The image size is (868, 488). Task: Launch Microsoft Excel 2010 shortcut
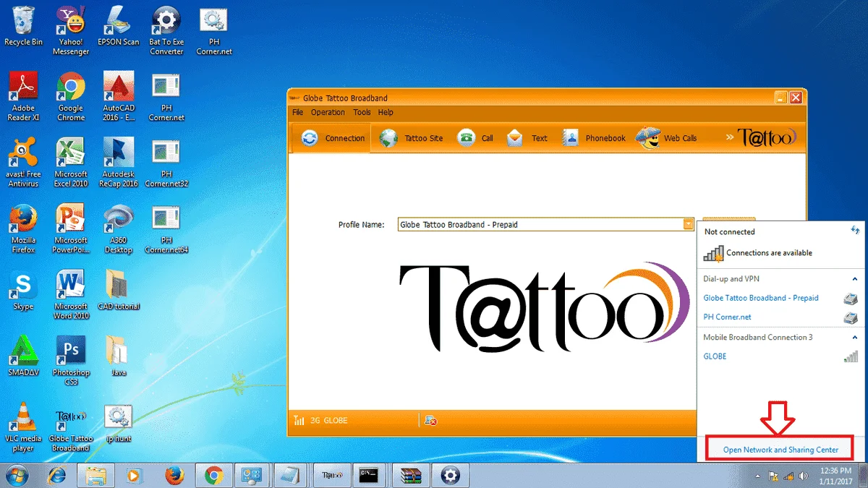tap(71, 162)
